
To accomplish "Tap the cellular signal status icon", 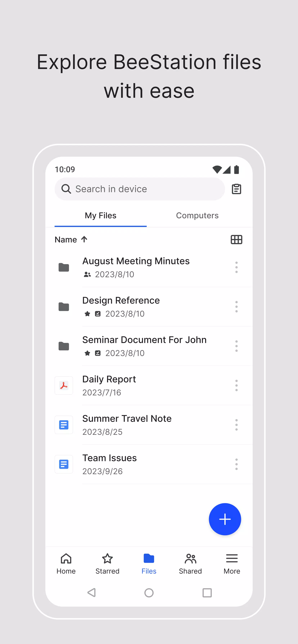I will [227, 169].
